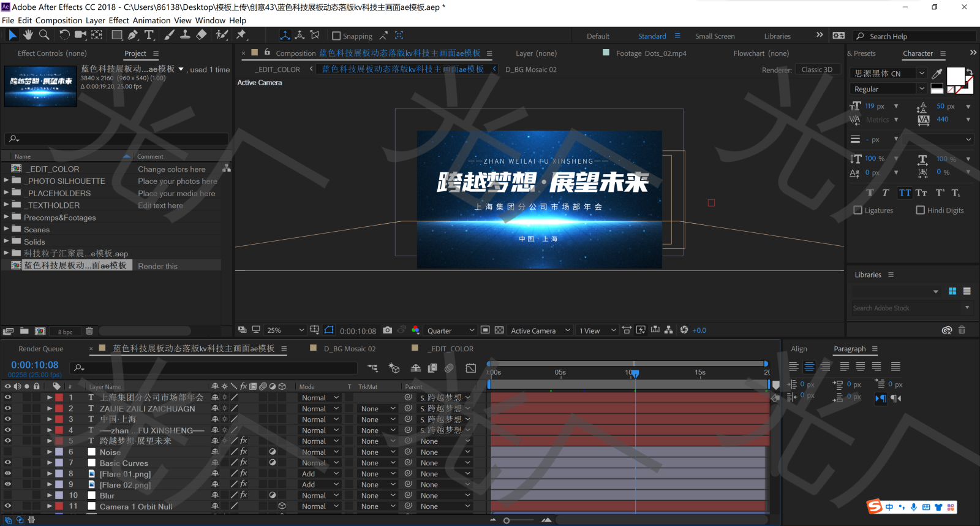Select the Rotation tool

[x=64, y=35]
